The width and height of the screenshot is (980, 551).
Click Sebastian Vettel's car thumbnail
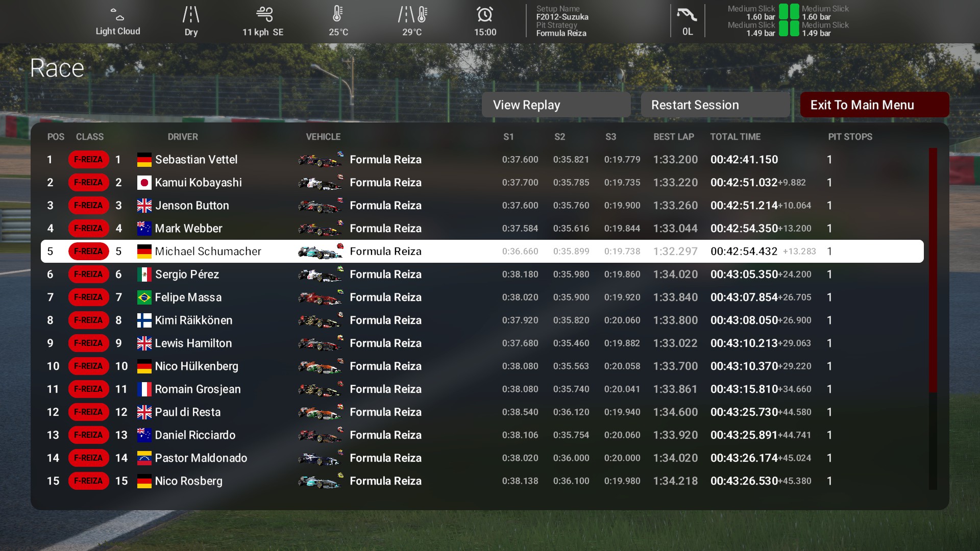321,160
